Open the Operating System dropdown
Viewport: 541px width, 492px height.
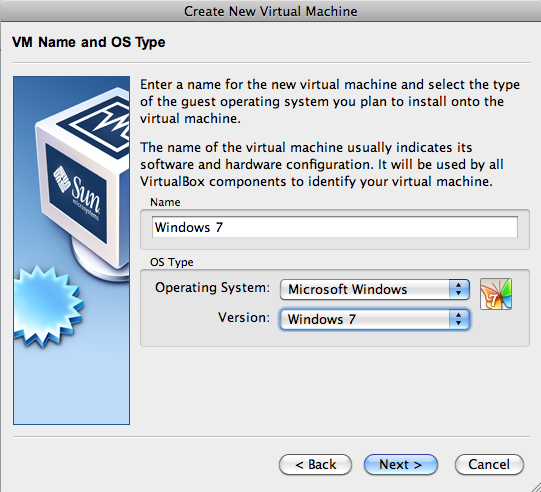pyautogui.click(x=374, y=289)
